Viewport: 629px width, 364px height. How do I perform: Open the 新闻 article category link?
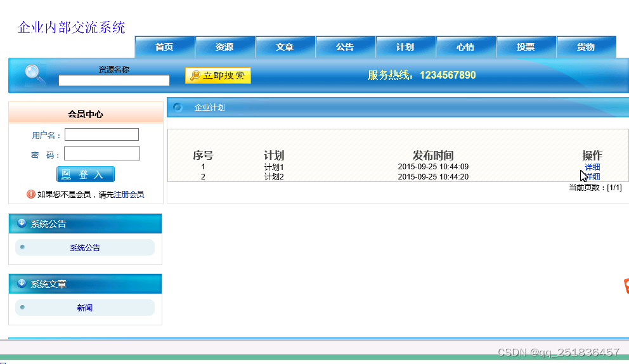coord(84,308)
